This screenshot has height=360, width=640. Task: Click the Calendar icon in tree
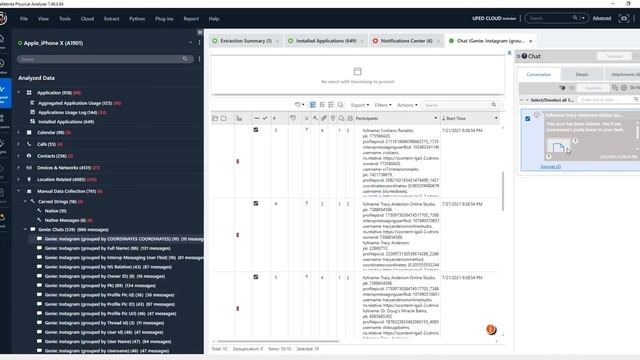coord(29,132)
